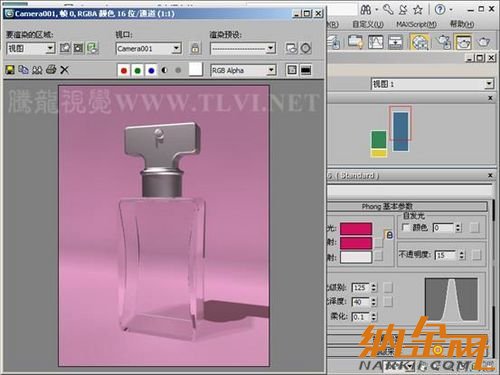
Task: Click the white swatch in render window toolbar
Action: [x=196, y=69]
